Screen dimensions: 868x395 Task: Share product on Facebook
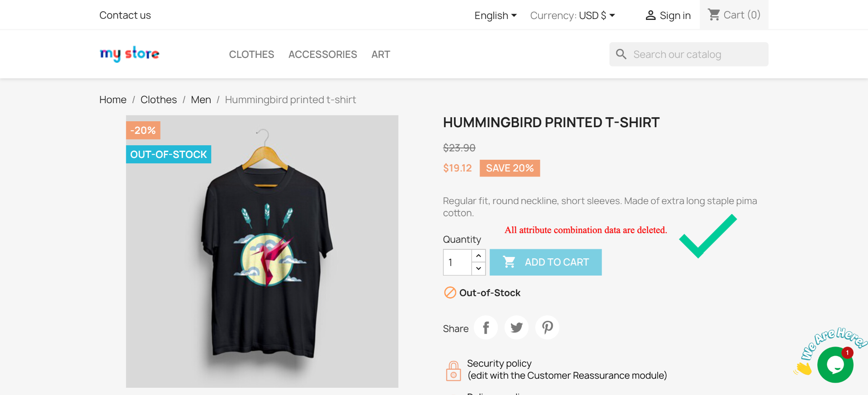486,328
